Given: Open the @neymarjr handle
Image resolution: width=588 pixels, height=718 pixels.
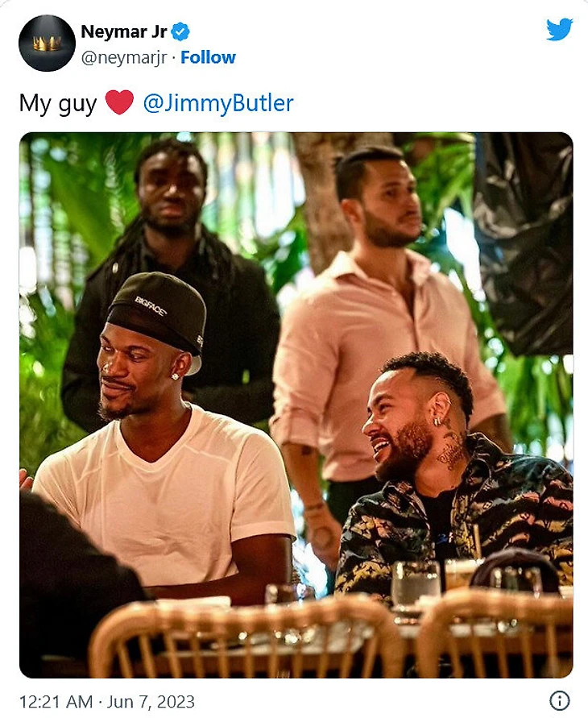Looking at the screenshot, I should (x=124, y=58).
